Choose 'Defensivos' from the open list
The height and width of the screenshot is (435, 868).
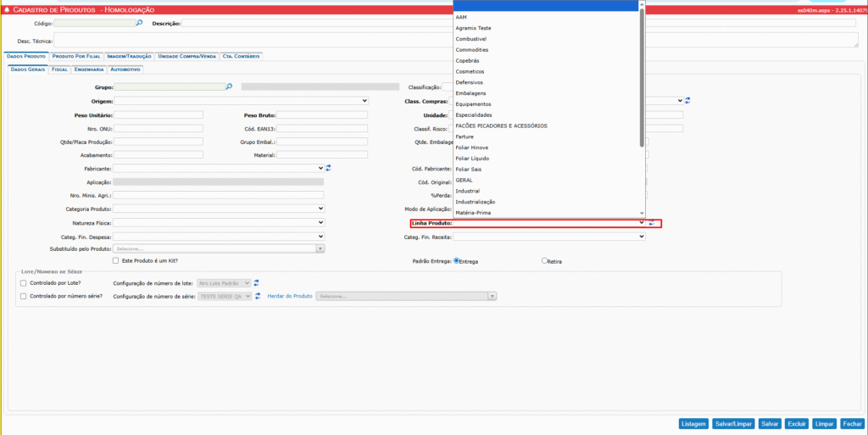coord(469,82)
